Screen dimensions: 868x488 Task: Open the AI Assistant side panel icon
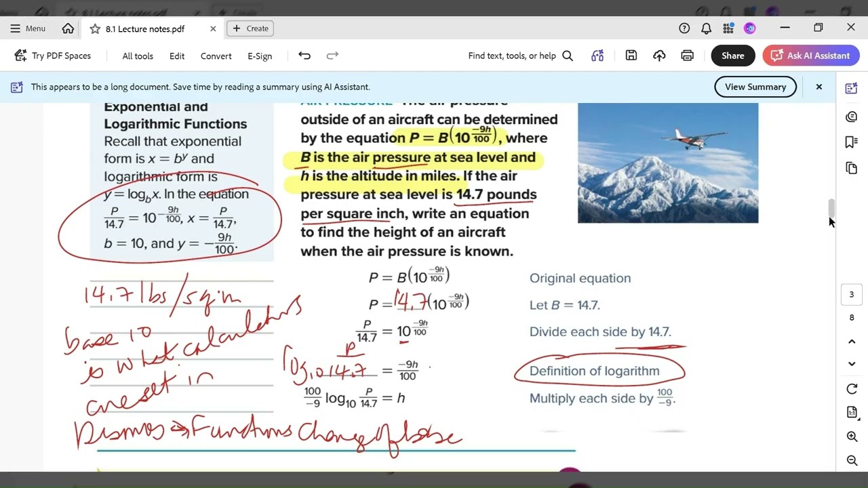pyautogui.click(x=852, y=88)
